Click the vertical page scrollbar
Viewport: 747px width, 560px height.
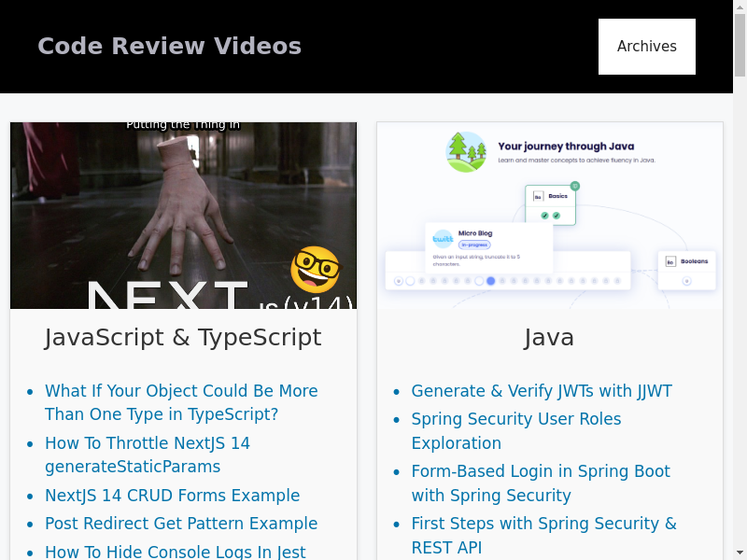pos(740,280)
